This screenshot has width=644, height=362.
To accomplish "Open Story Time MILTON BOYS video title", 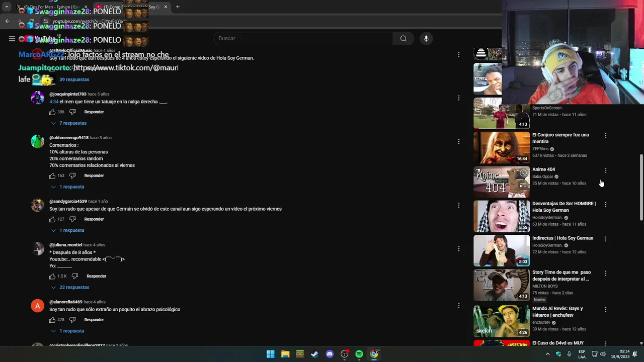I will 561,276.
